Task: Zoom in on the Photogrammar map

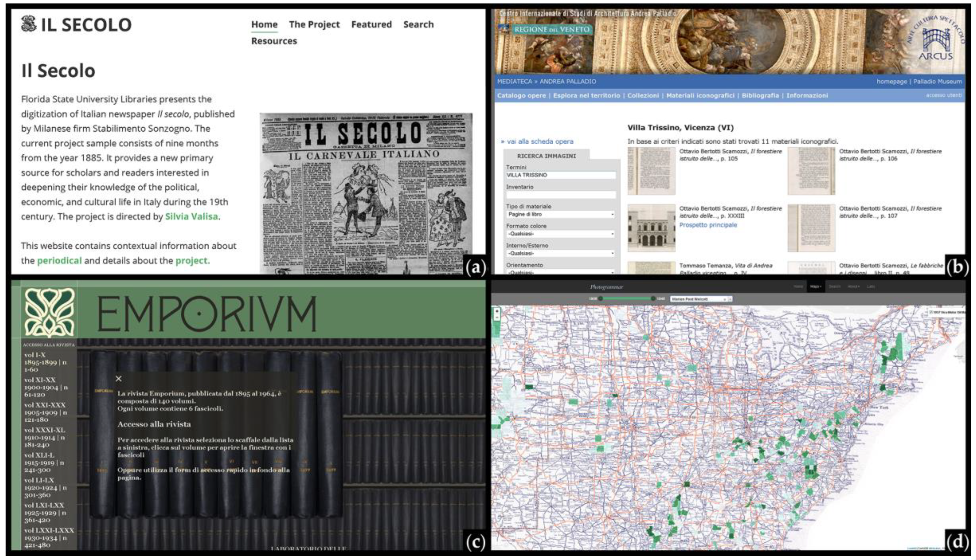Action: (497, 312)
